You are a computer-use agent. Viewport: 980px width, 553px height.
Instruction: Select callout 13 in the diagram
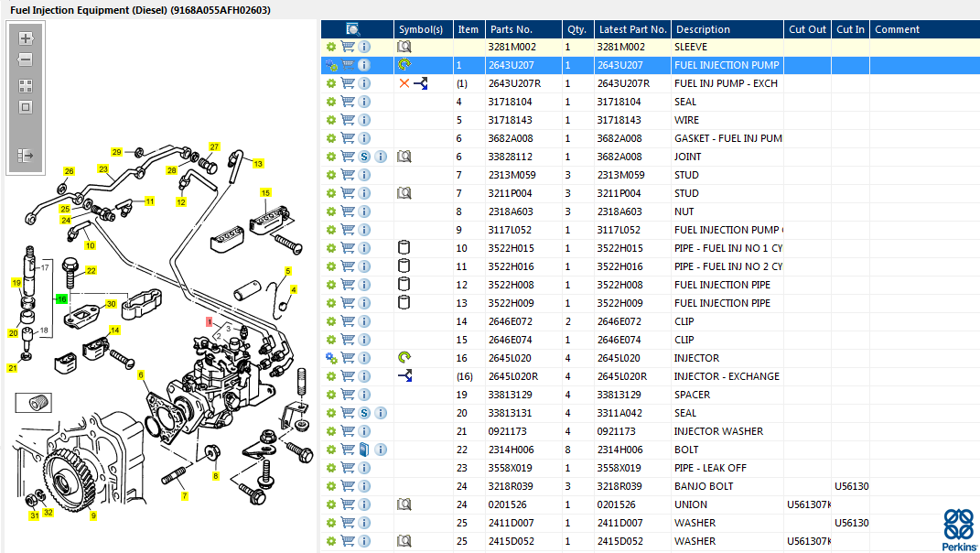(258, 164)
